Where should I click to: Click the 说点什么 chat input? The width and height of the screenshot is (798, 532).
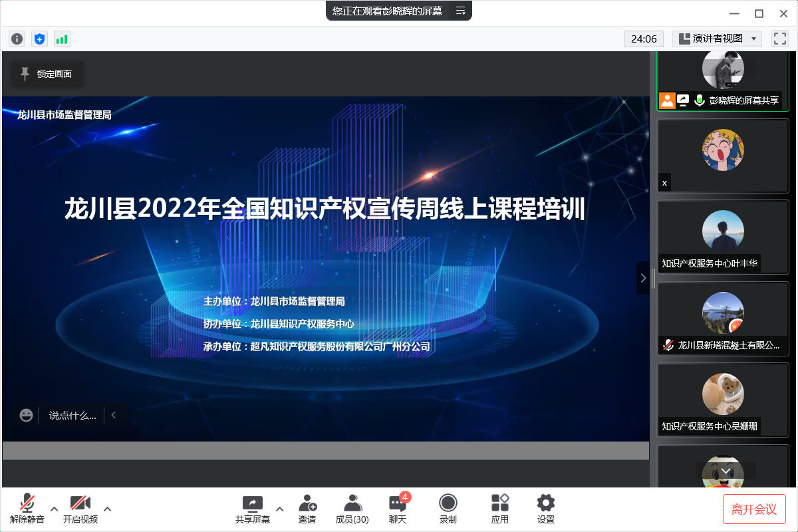tap(72, 415)
